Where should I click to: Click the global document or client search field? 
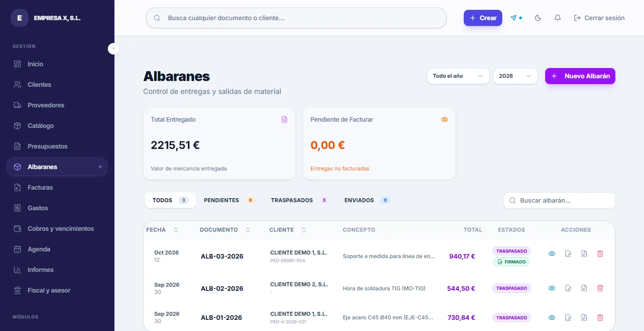(297, 18)
